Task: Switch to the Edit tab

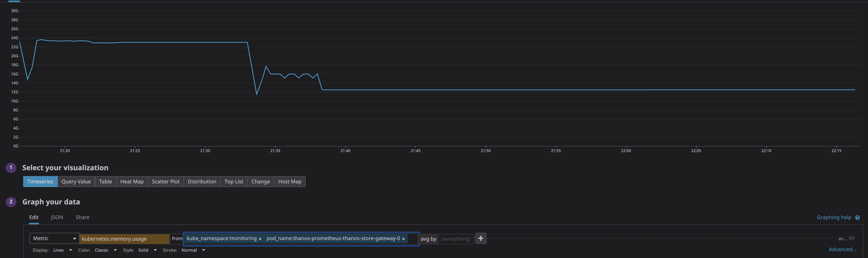Action: (x=34, y=218)
